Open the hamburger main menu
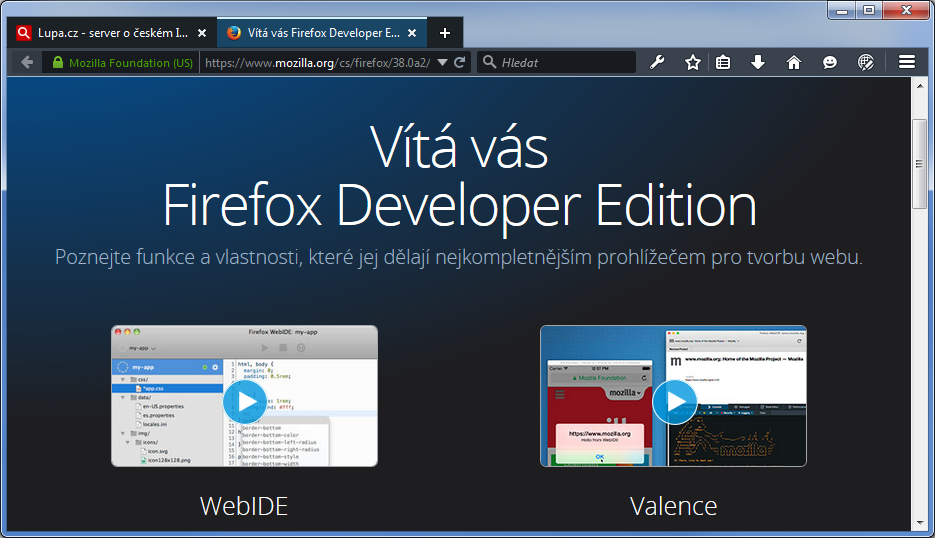The width and height of the screenshot is (935, 538). click(x=907, y=62)
